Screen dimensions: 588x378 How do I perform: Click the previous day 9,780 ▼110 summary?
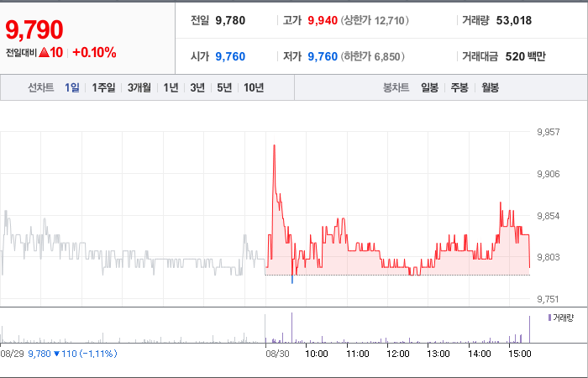(x=72, y=354)
